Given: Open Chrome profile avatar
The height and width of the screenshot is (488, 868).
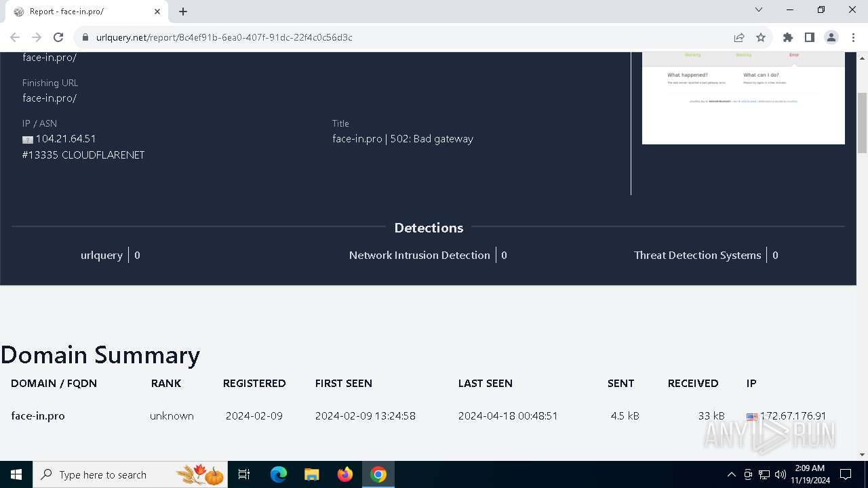Looking at the screenshot, I should click(x=831, y=37).
